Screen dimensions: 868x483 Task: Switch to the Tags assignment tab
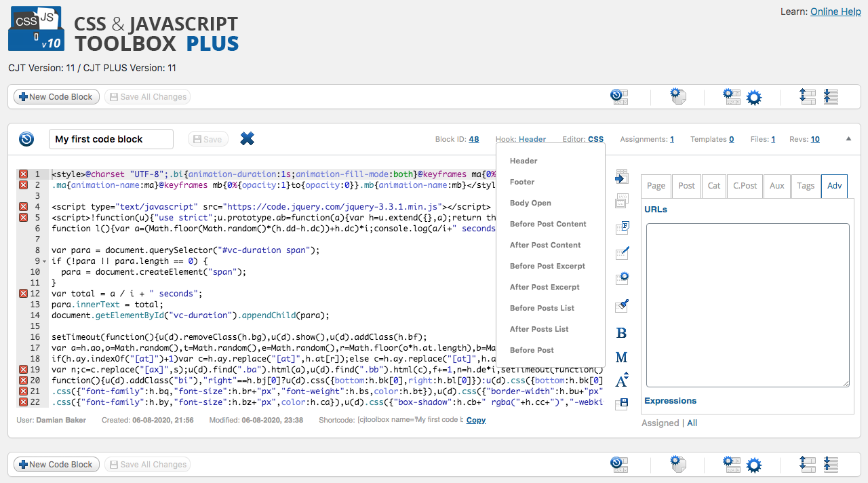(806, 186)
